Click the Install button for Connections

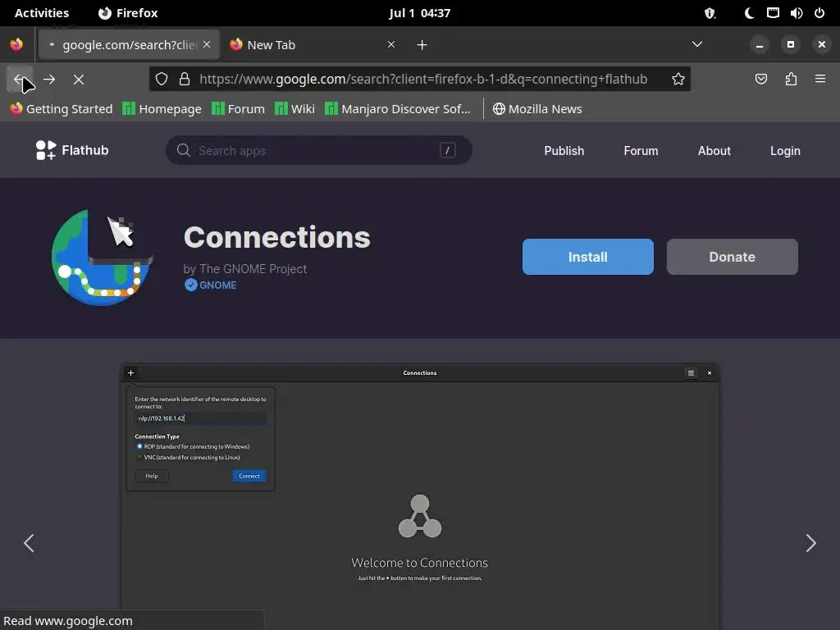[587, 257]
